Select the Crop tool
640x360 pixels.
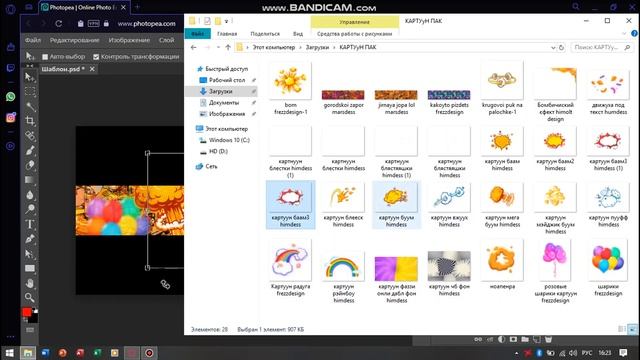click(30, 121)
